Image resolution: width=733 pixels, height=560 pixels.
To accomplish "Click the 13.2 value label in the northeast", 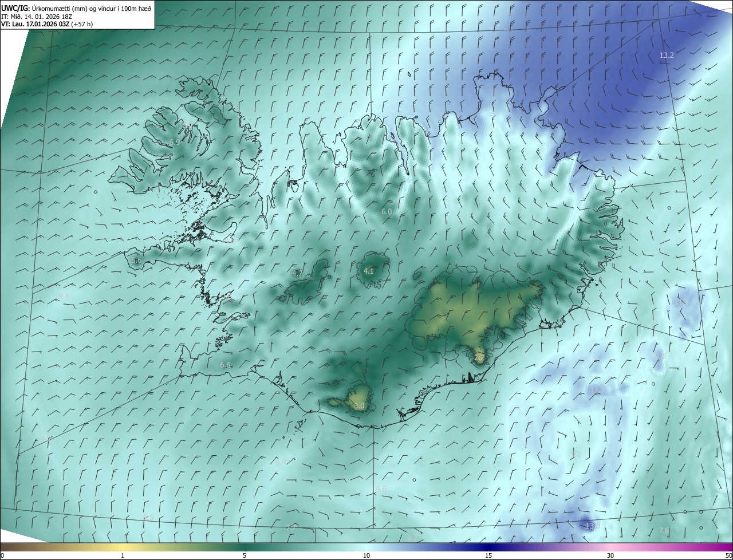I will 667,56.
